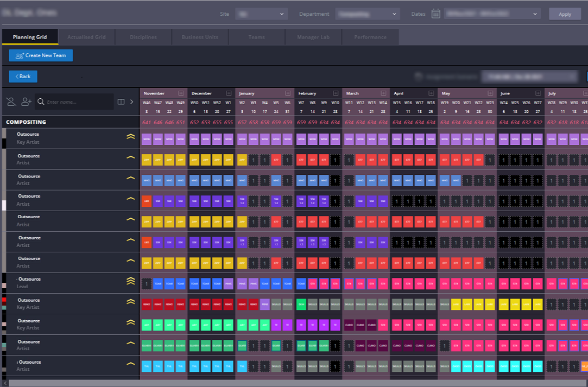Select the Lead row's empty '1' slot in W46
The height and width of the screenshot is (387, 588).
pos(147,283)
